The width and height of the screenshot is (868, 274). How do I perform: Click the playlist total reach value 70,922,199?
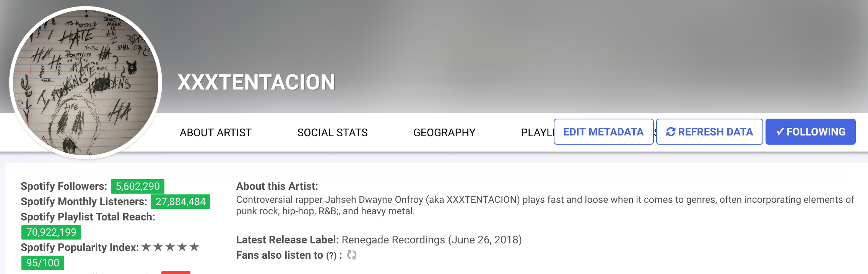pos(51,232)
